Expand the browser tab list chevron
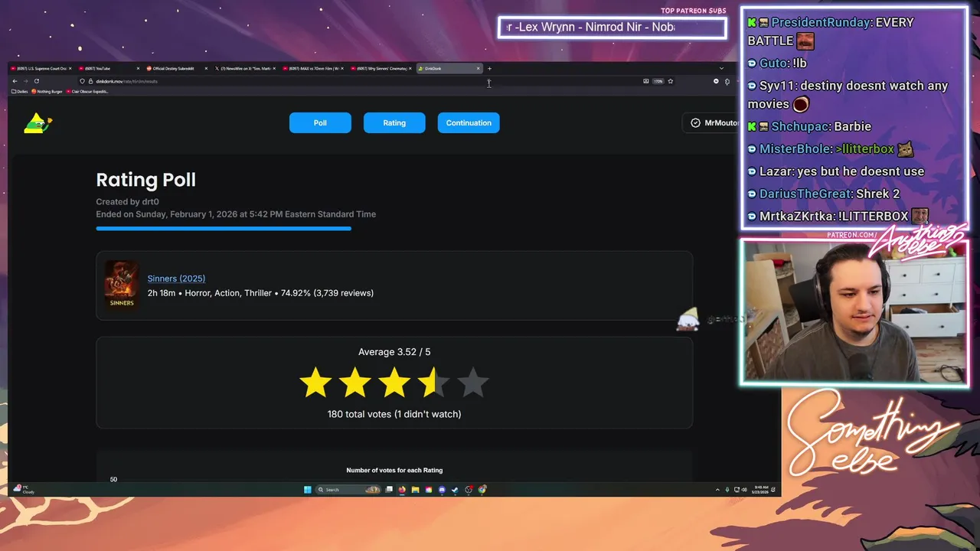980x551 pixels. (720, 68)
